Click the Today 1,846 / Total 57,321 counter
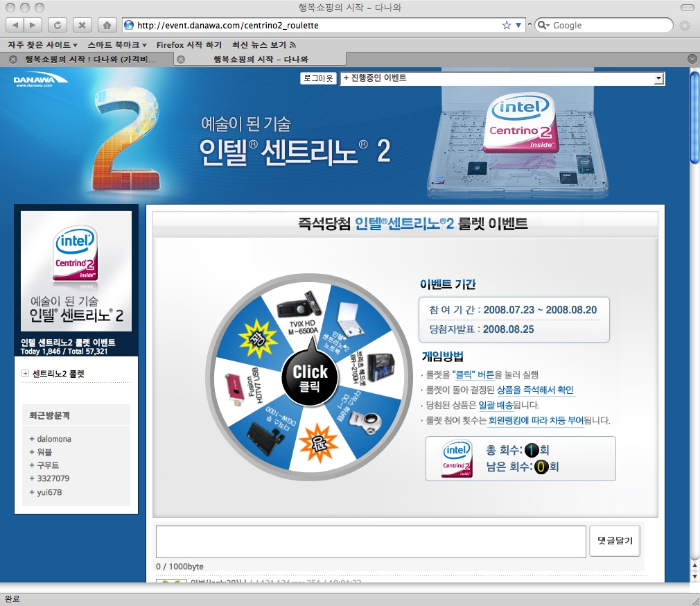700x606 pixels. tap(64, 352)
